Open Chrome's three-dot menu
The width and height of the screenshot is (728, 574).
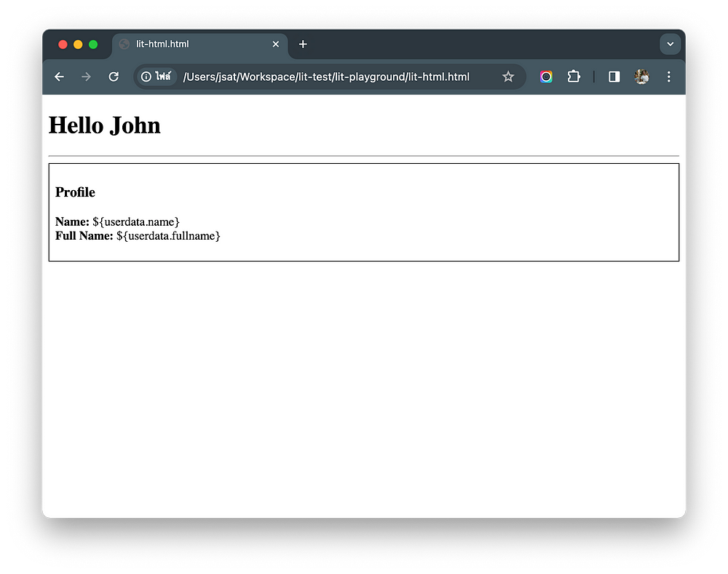point(669,76)
